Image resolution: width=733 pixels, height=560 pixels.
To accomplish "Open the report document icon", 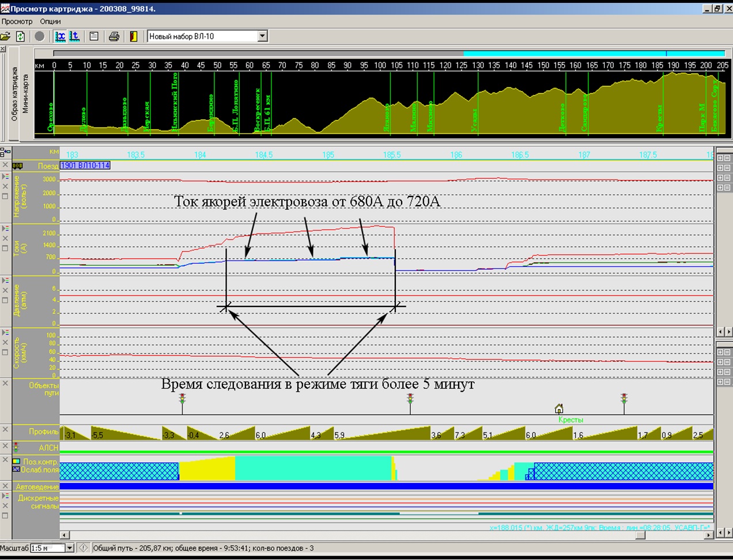I will coord(94,36).
